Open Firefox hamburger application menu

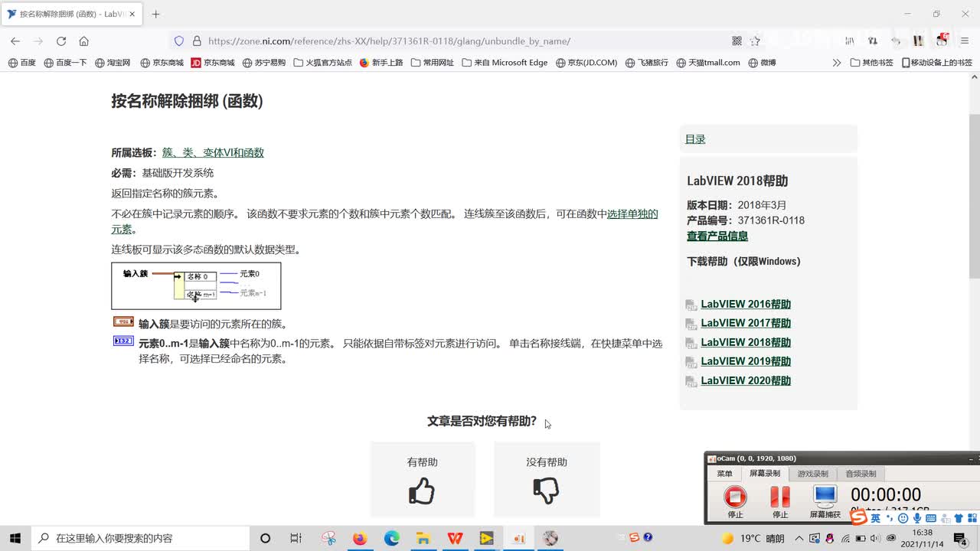pyautogui.click(x=964, y=41)
